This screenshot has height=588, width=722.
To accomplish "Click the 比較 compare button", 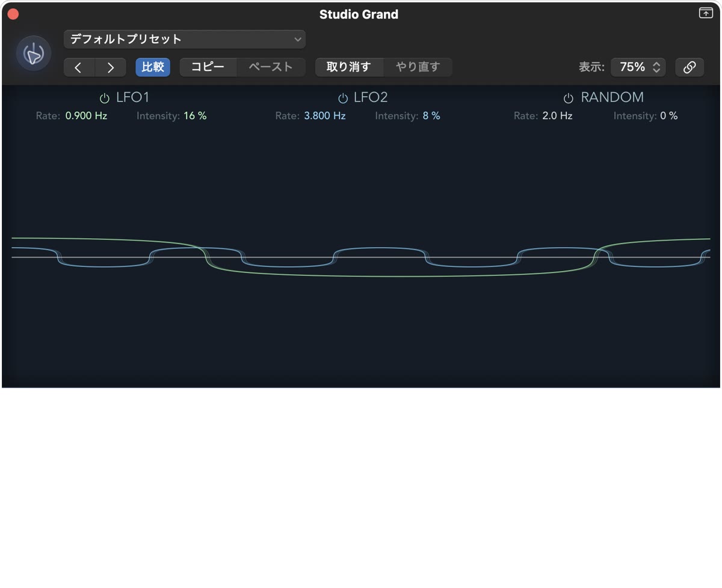I will pyautogui.click(x=153, y=67).
